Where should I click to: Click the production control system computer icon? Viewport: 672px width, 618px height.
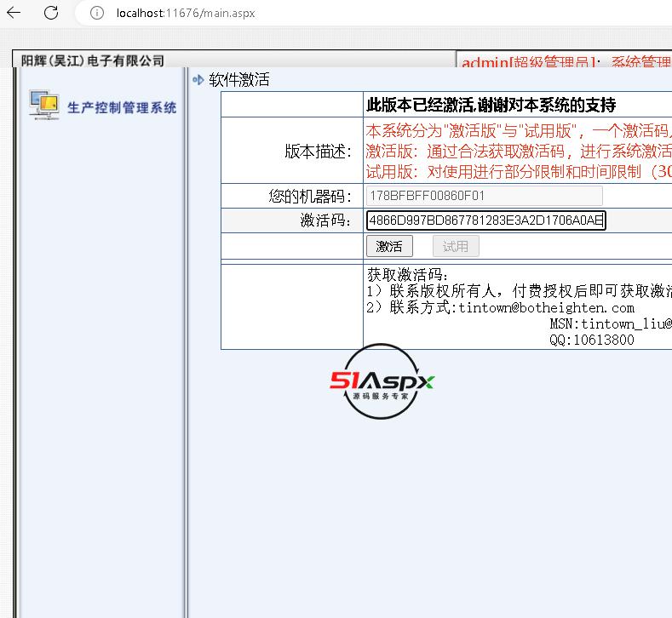pos(44,105)
